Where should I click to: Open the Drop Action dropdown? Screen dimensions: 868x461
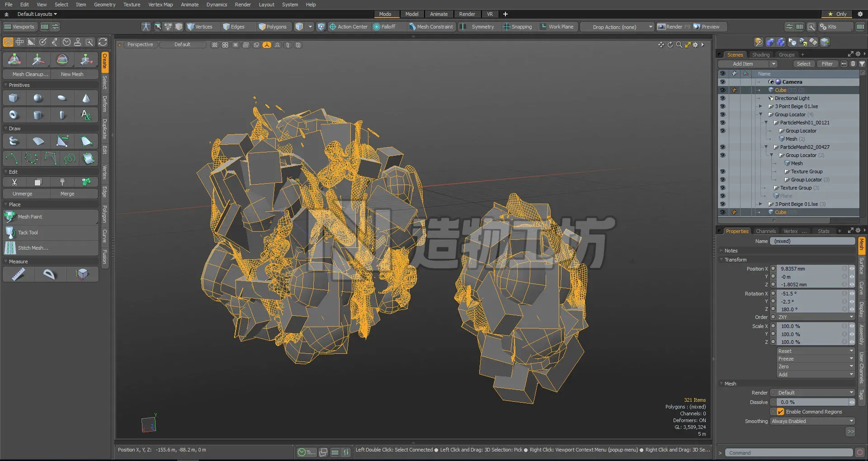click(617, 27)
